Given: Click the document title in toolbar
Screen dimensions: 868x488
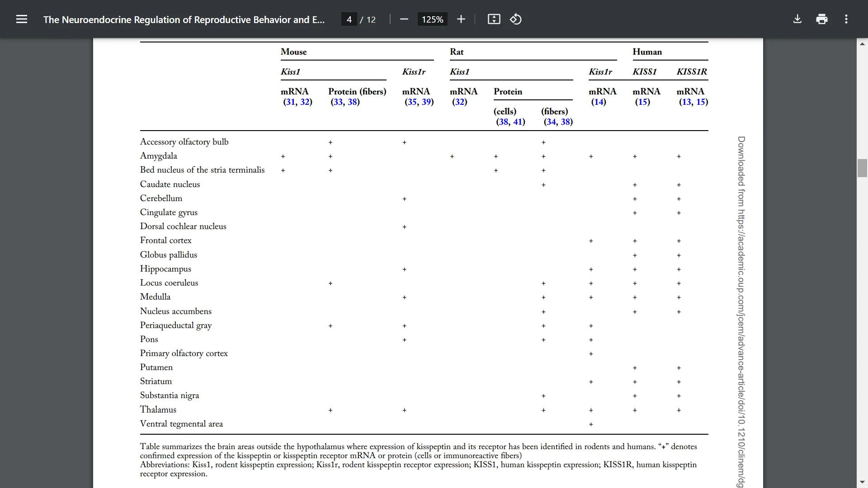Looking at the screenshot, I should pyautogui.click(x=184, y=19).
